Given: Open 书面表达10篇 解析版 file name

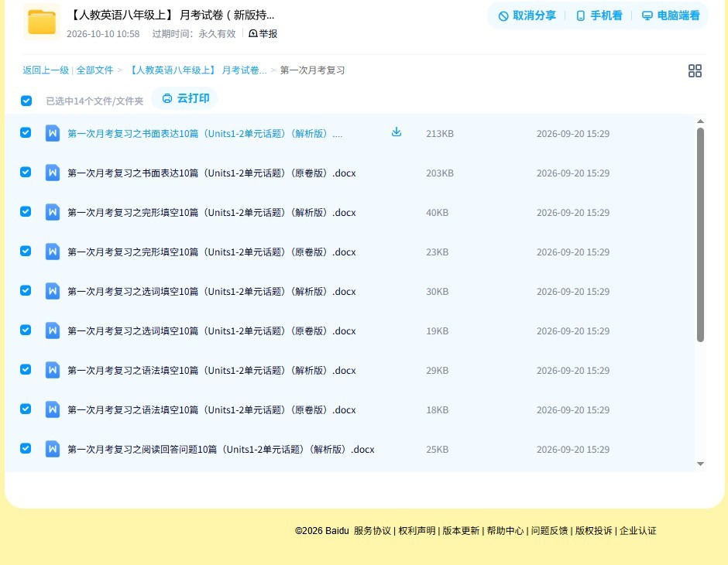Looking at the screenshot, I should pos(204,134).
